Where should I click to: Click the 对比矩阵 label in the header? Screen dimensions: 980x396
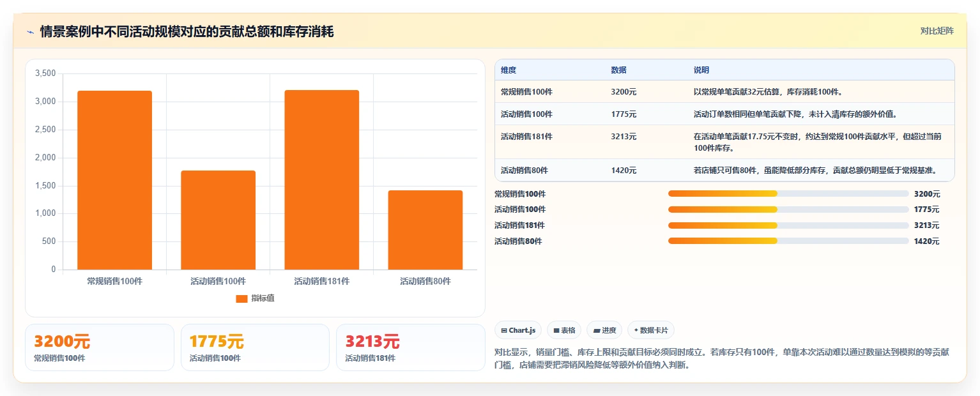coord(937,31)
